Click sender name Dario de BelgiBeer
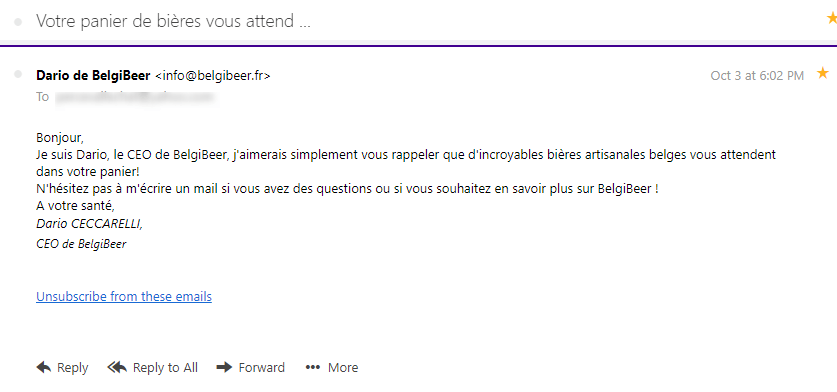837x392 pixels. pyautogui.click(x=93, y=76)
